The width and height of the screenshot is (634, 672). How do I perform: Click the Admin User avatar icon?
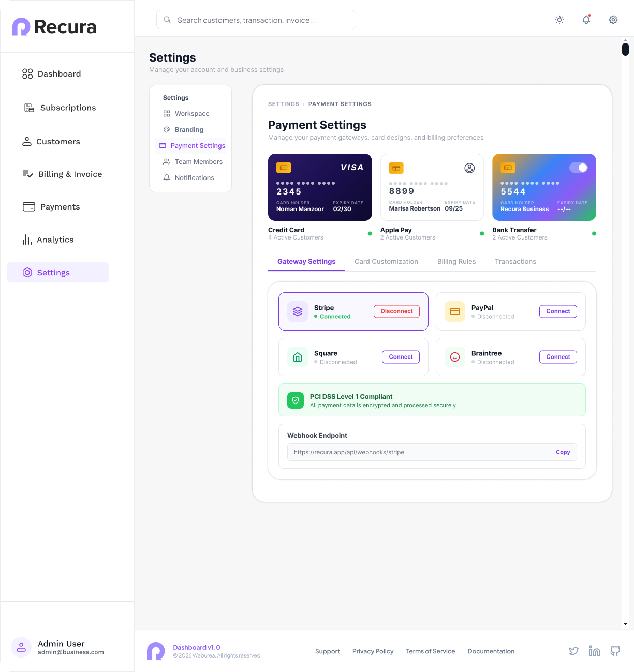point(21,647)
